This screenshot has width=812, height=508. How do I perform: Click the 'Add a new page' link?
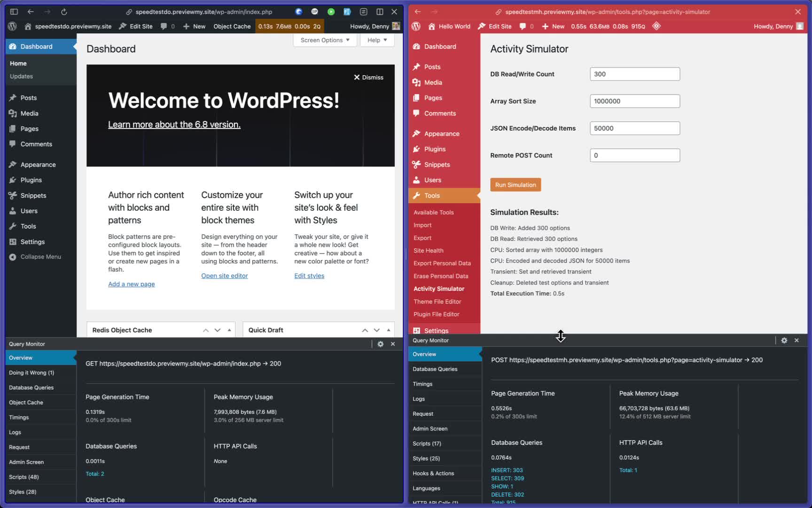pyautogui.click(x=132, y=284)
